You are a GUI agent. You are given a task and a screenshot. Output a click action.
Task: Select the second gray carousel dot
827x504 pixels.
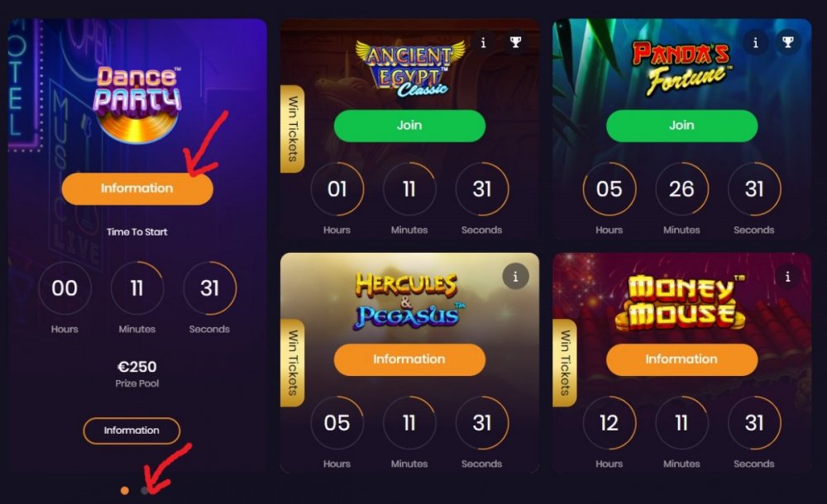pos(145,490)
